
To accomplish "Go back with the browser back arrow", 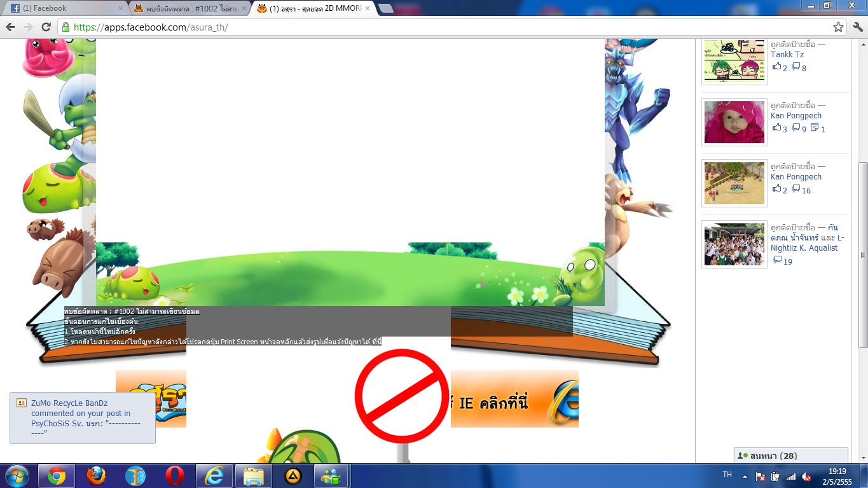I will tap(10, 27).
